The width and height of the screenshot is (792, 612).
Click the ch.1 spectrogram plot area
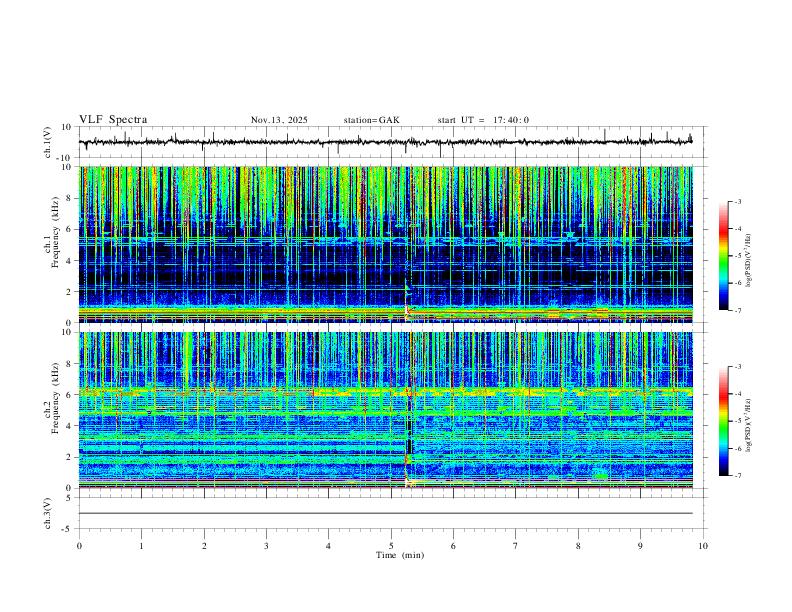[386, 244]
